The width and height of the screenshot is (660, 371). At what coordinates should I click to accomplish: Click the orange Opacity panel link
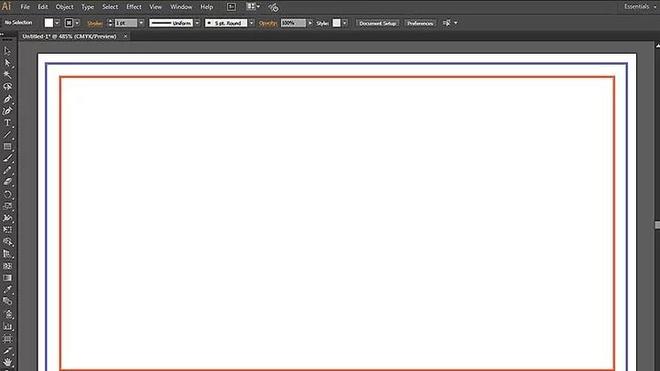pos(268,23)
